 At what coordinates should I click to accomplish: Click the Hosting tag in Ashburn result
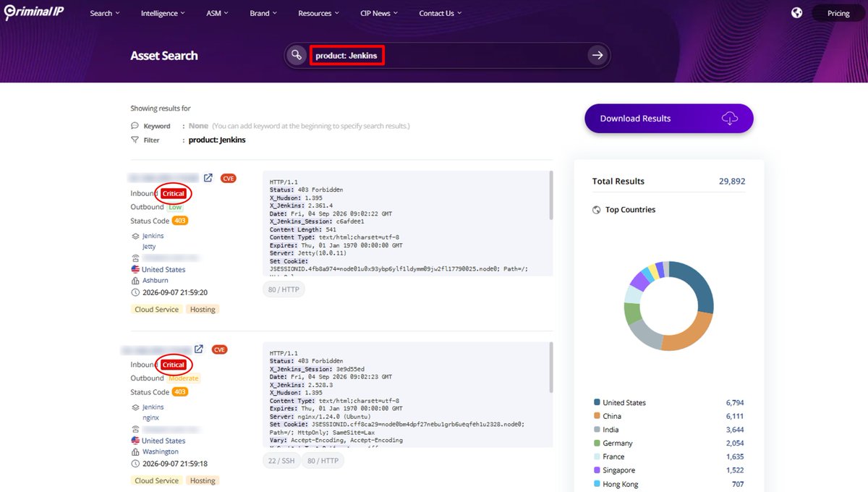pos(203,309)
